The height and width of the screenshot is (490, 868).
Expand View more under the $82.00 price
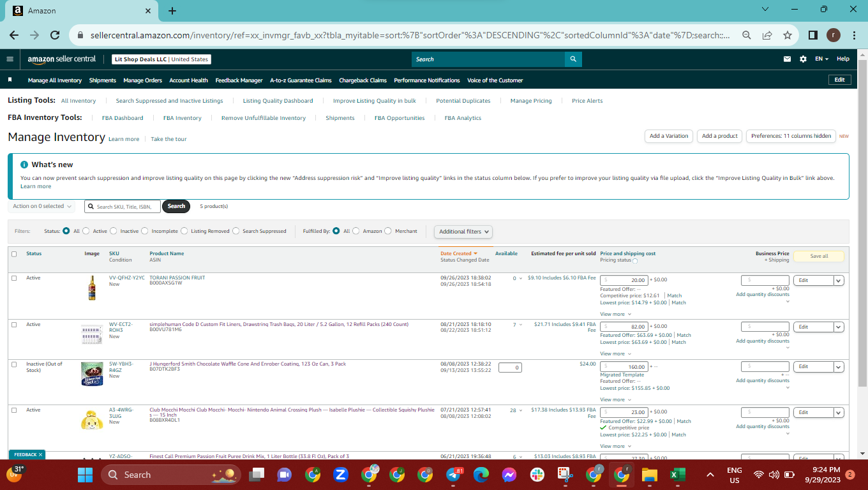[615, 353]
